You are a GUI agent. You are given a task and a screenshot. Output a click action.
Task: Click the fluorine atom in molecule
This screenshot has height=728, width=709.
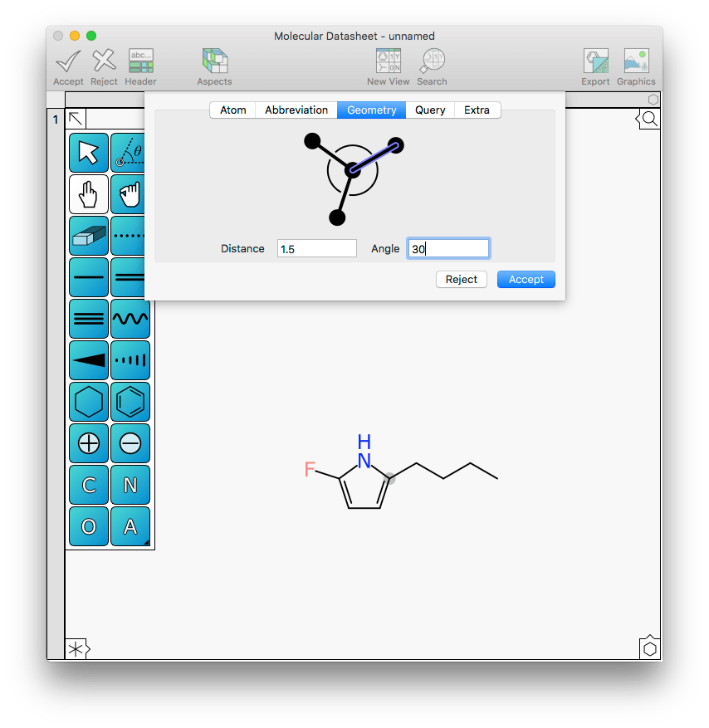tap(310, 470)
